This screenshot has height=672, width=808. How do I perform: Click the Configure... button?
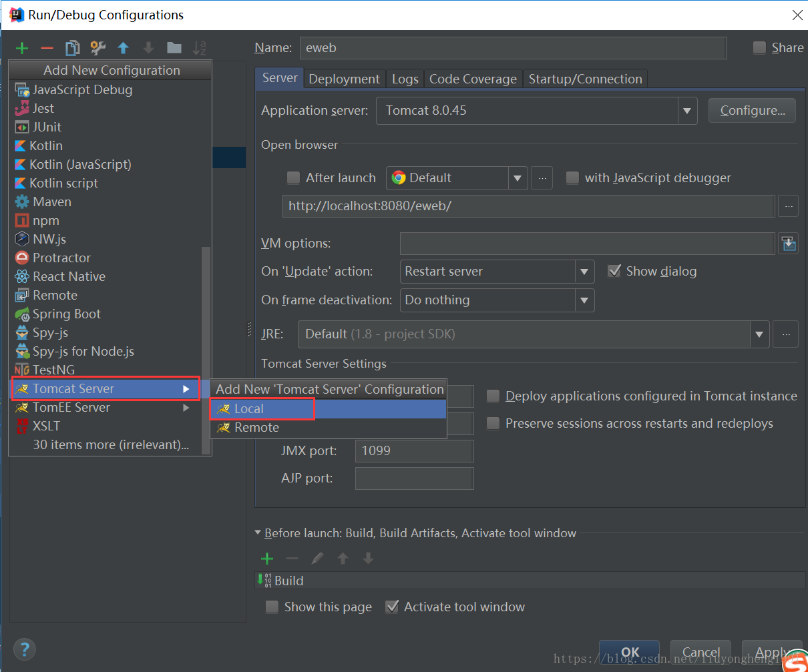click(753, 111)
